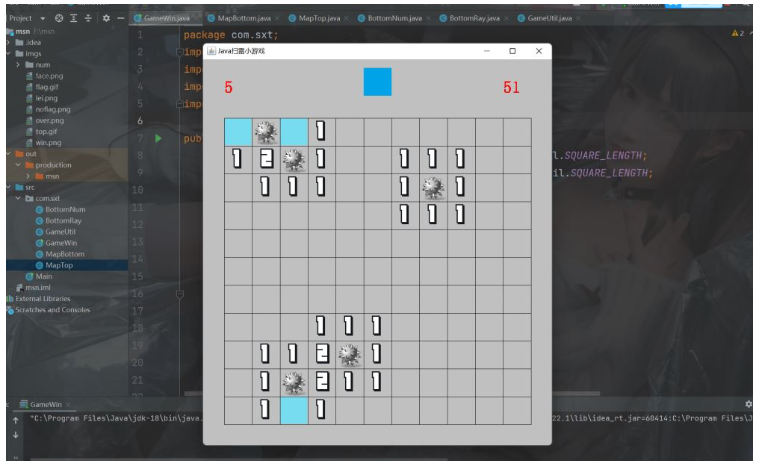The image size is (764, 461).
Task: Collapse the imgs folder
Action: click(8, 54)
